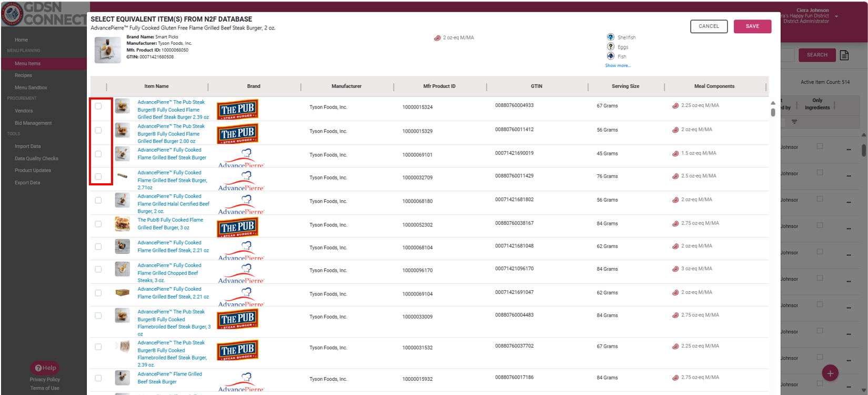The height and width of the screenshot is (395, 868).
Task: Click The Pub logo in row 10000015329
Action: 238,133
